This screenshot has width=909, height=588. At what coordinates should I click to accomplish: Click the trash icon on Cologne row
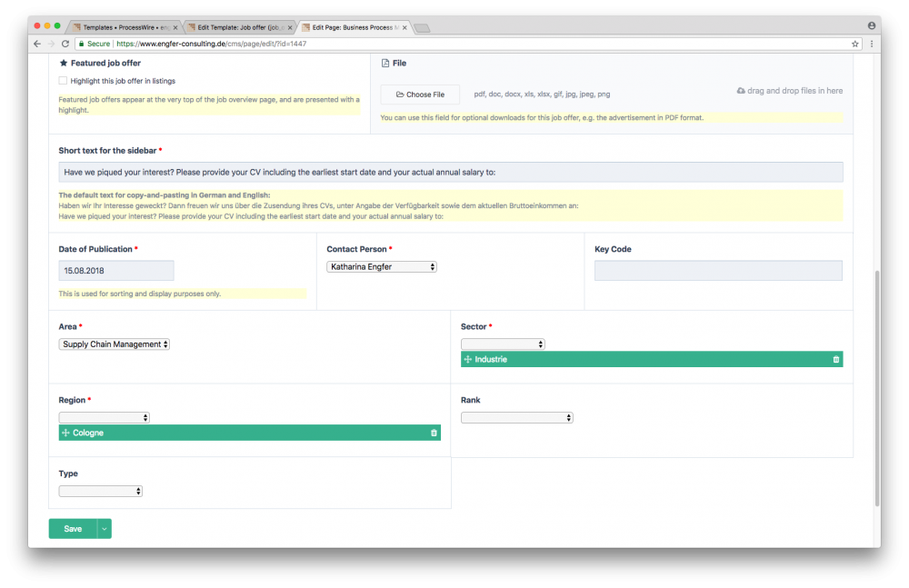click(x=434, y=434)
